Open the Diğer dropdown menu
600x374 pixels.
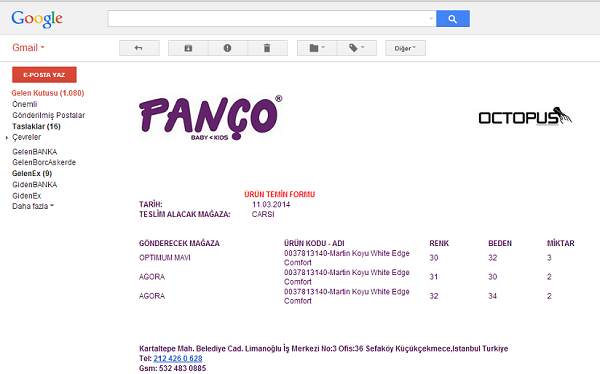405,48
